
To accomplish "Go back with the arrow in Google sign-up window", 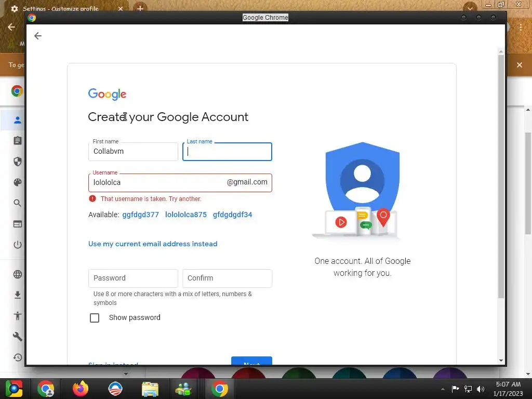I will tap(37, 36).
